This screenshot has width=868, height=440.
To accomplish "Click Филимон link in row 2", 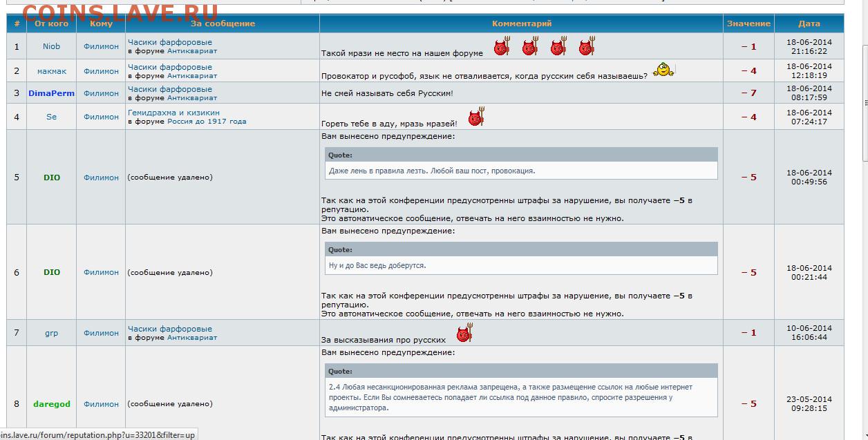I will point(101,71).
